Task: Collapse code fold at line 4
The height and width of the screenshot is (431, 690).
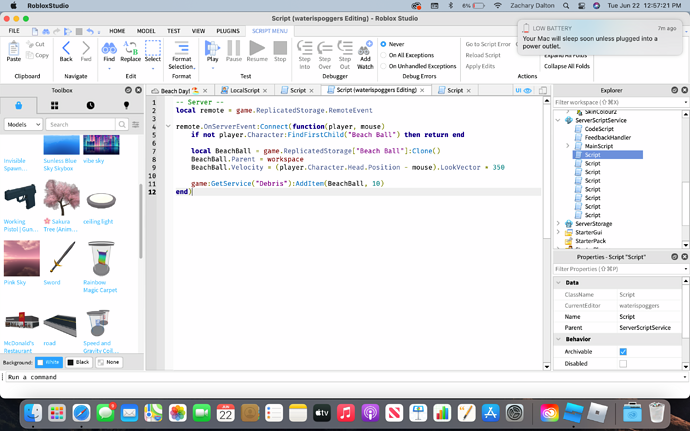Action: click(x=168, y=126)
